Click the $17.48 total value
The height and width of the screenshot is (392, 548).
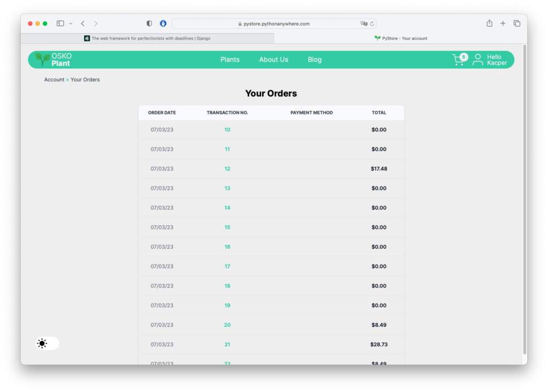(x=379, y=169)
